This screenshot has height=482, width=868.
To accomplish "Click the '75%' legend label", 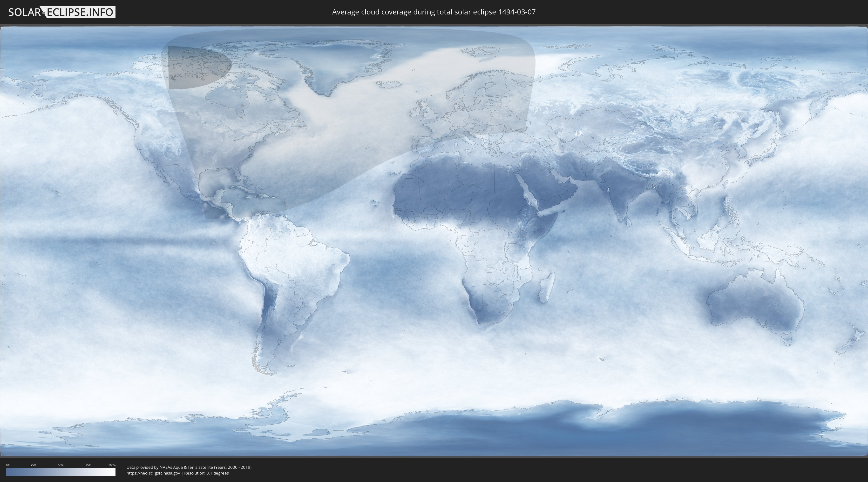I will pyautogui.click(x=88, y=465).
